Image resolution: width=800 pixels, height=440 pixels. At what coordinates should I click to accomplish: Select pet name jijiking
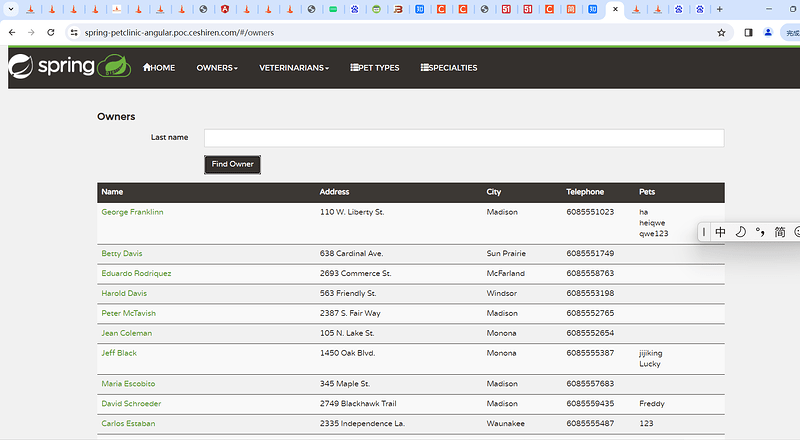pos(651,353)
